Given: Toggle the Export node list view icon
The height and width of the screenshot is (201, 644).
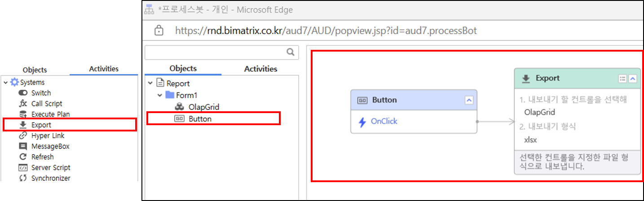Looking at the screenshot, I should pyautogui.click(x=622, y=79).
